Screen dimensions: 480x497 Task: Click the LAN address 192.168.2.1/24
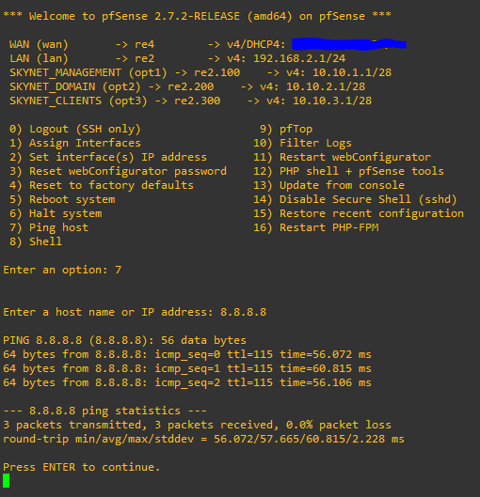[299, 59]
